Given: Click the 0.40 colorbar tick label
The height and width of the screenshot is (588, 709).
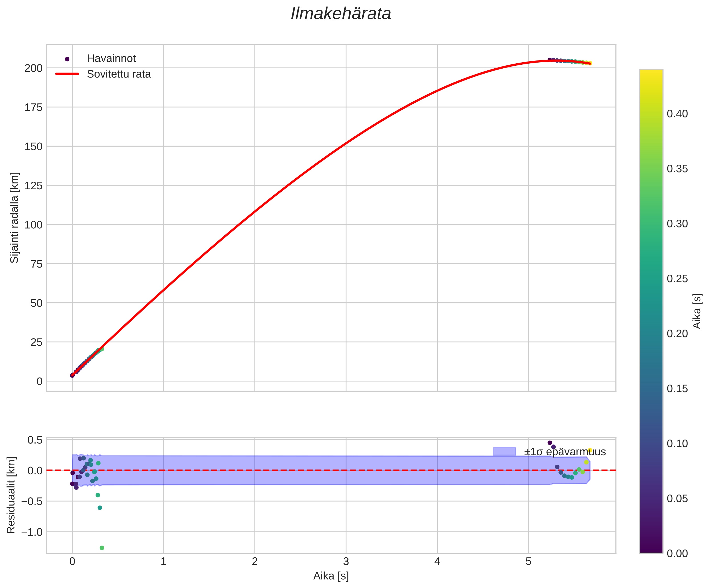Looking at the screenshot, I should coord(677,114).
